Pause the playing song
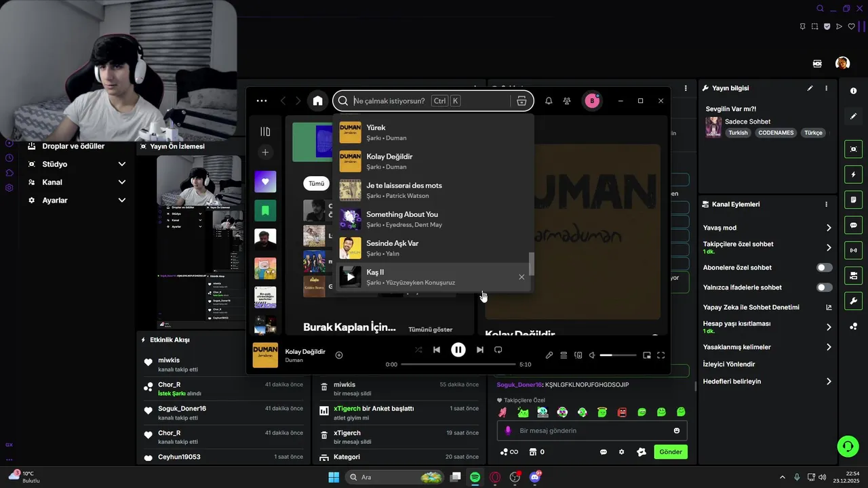 click(x=458, y=350)
